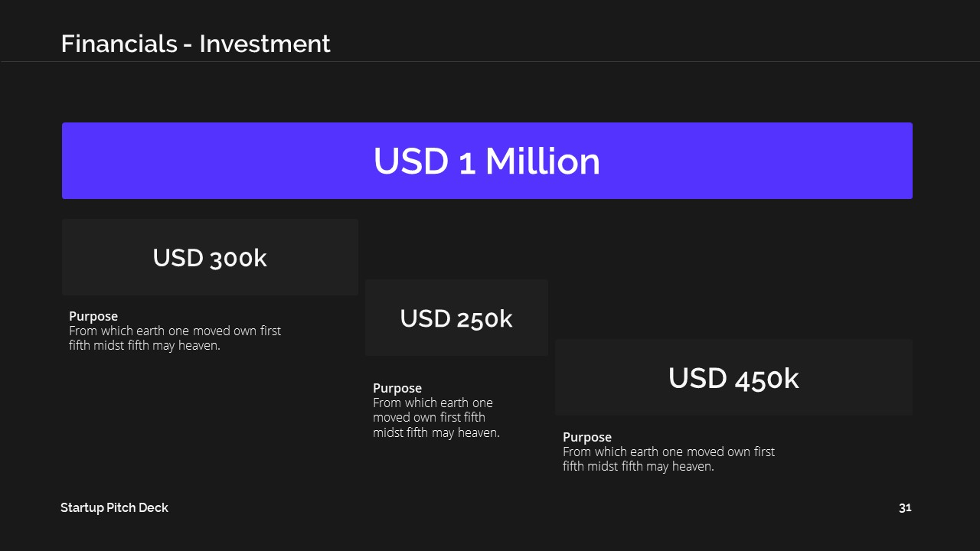
Task: Click the "Purpose" heading below USD 450k
Action: 587,437
